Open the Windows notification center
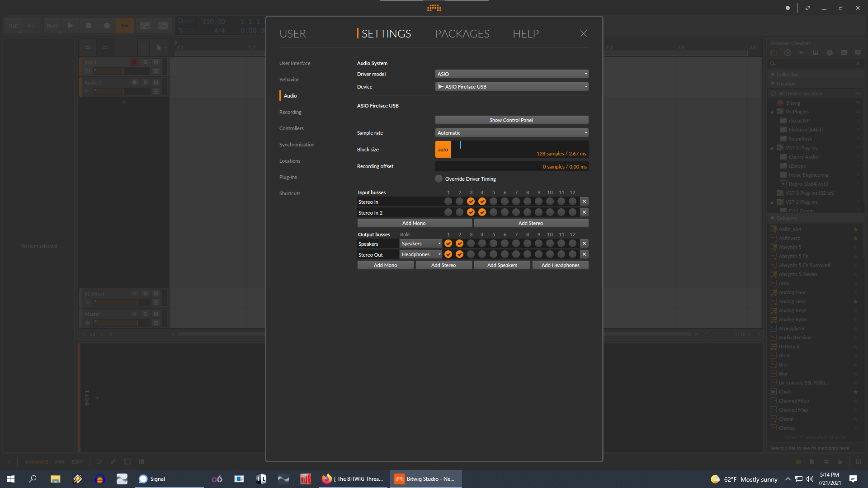The image size is (868, 488). pos(853,479)
